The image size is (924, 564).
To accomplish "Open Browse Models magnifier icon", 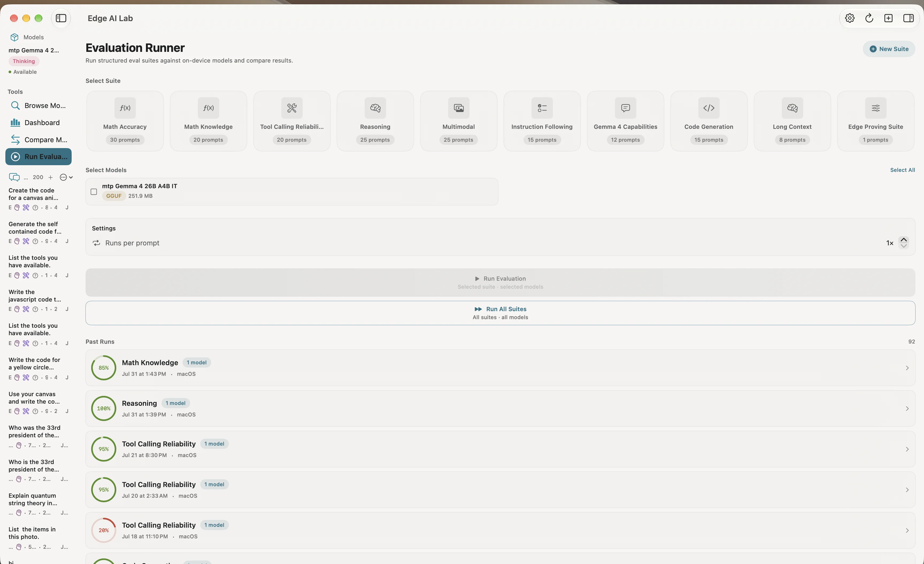I will click(15, 106).
